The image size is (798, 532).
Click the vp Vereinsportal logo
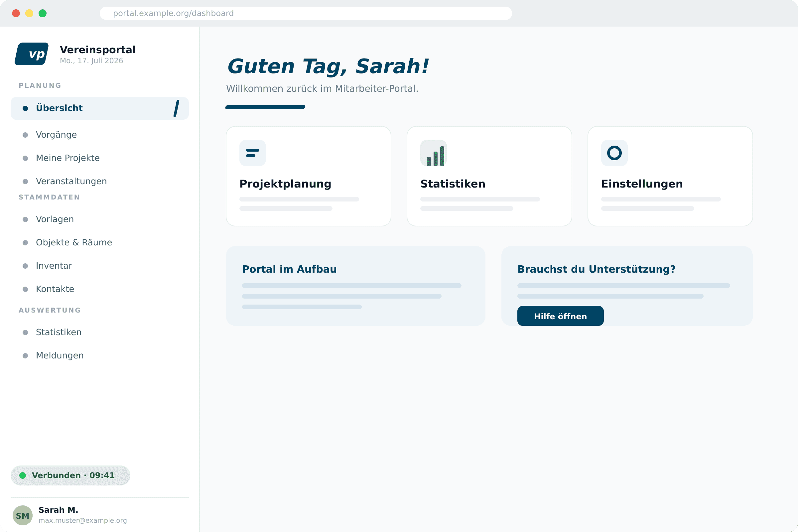click(x=32, y=54)
